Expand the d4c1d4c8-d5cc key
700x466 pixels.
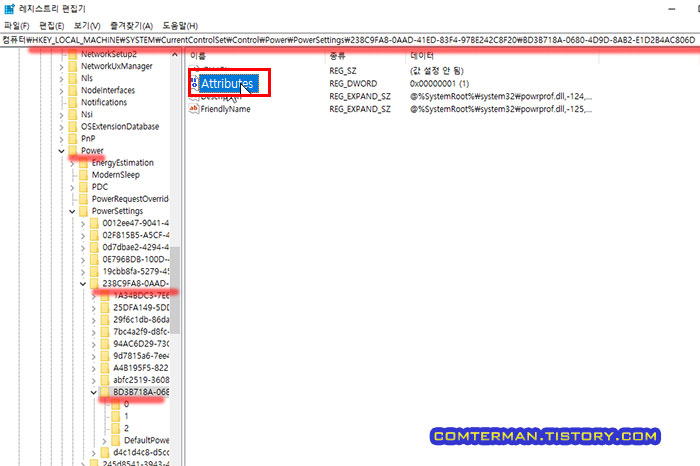point(94,453)
